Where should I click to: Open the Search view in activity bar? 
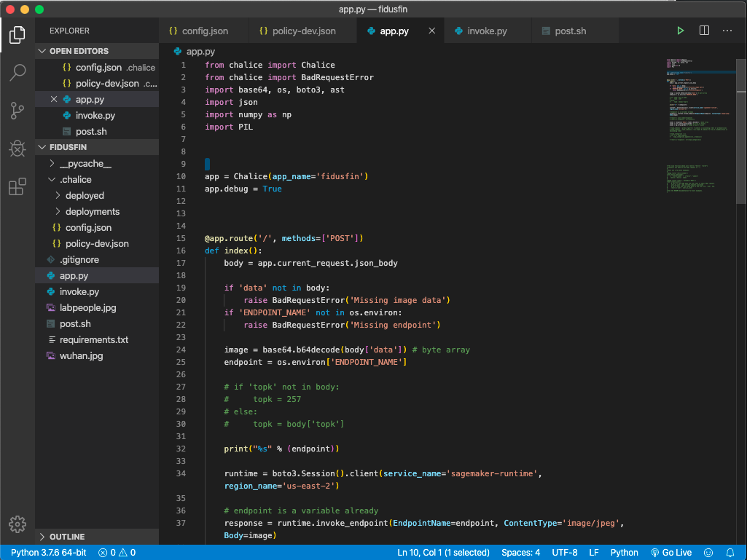coord(17,72)
